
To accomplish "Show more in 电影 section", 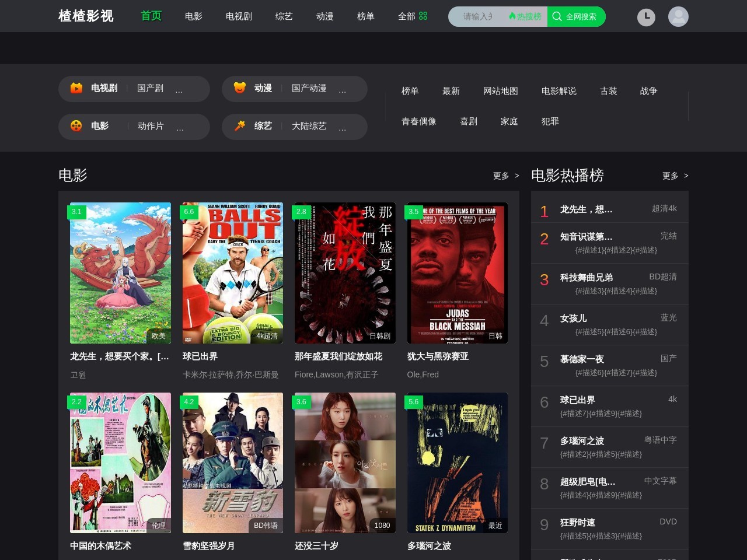I will 505,176.
